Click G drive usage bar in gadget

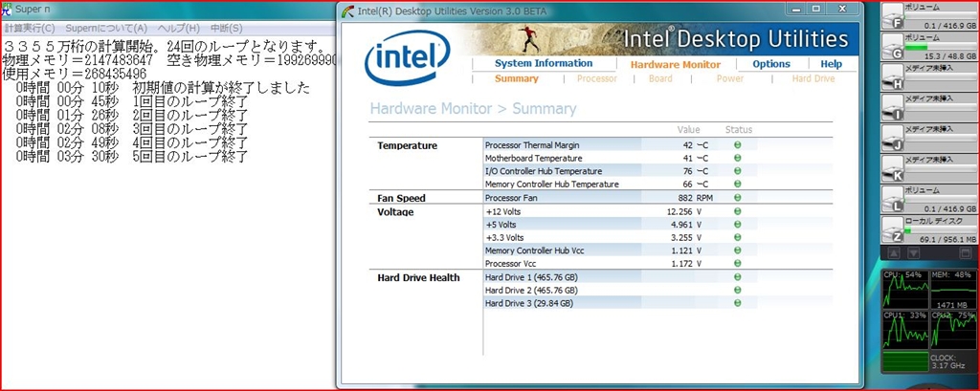click(x=940, y=48)
